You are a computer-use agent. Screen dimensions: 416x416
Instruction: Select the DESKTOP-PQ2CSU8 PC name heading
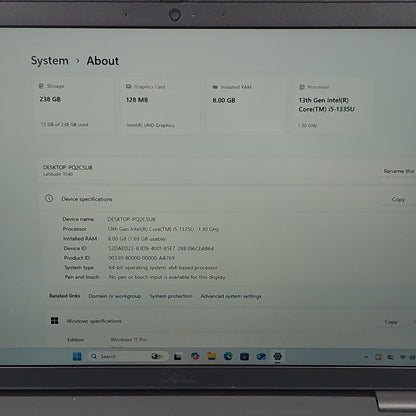pos(67,167)
